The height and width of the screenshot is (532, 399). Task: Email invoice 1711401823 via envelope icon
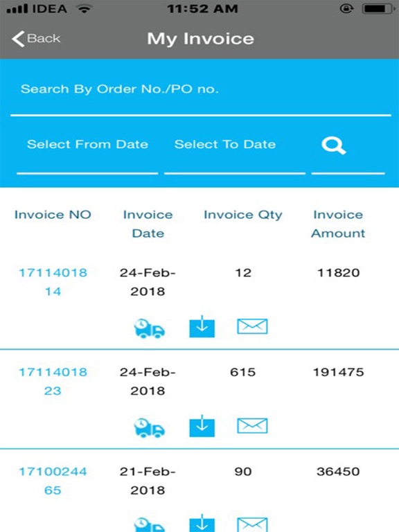pyautogui.click(x=252, y=426)
